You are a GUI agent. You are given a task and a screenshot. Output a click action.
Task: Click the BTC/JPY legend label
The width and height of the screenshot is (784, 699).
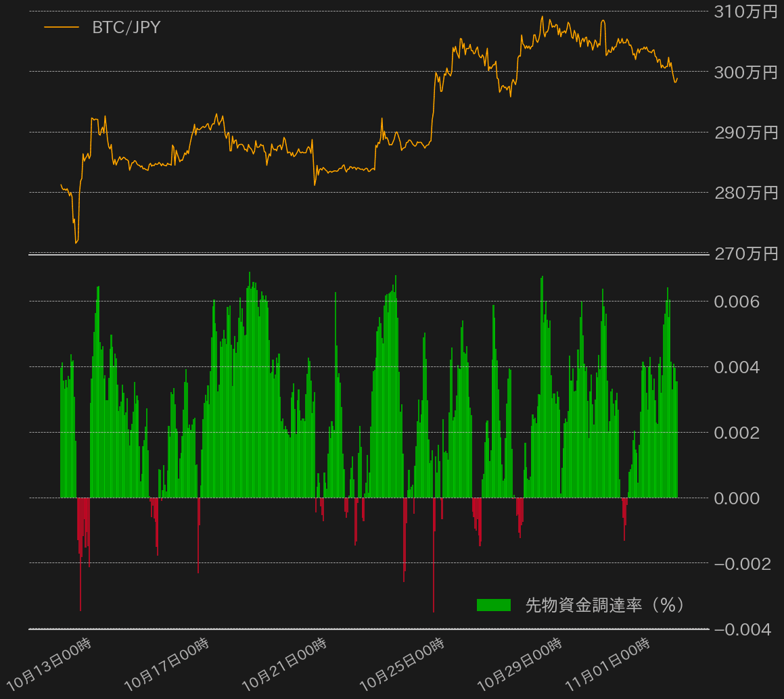click(126, 28)
